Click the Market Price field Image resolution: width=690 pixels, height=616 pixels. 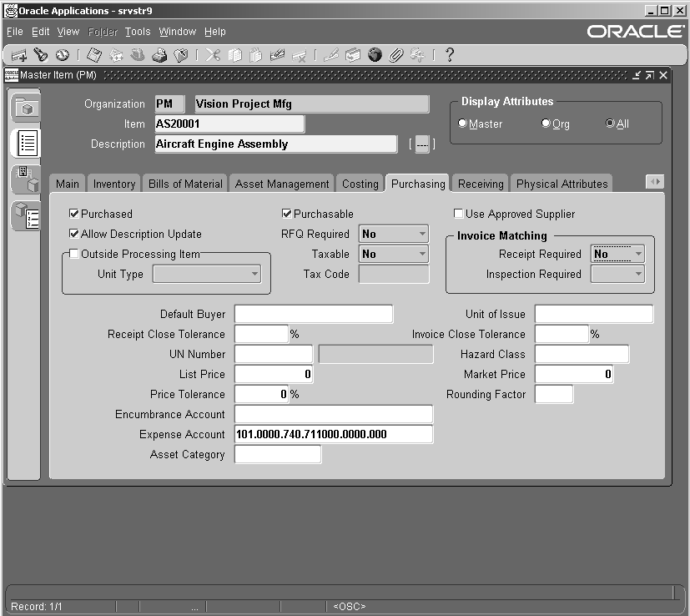tap(574, 374)
